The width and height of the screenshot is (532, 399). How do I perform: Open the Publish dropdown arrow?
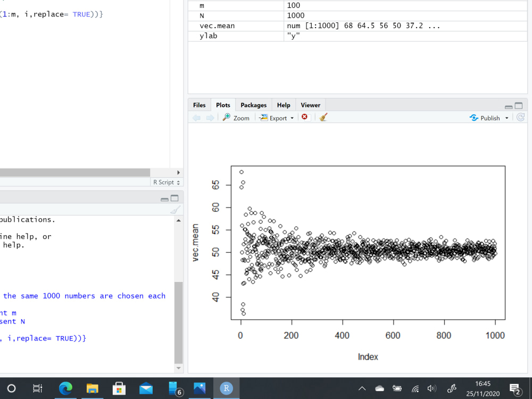coord(507,118)
